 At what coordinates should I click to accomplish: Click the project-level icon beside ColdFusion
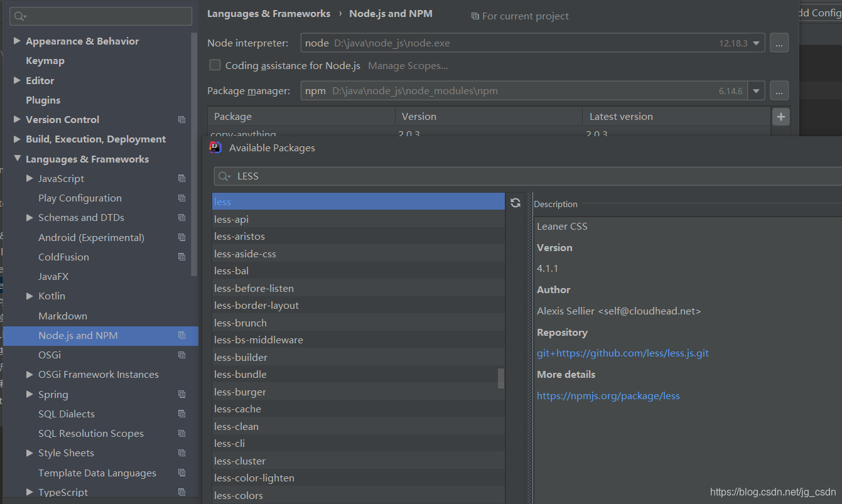(181, 257)
